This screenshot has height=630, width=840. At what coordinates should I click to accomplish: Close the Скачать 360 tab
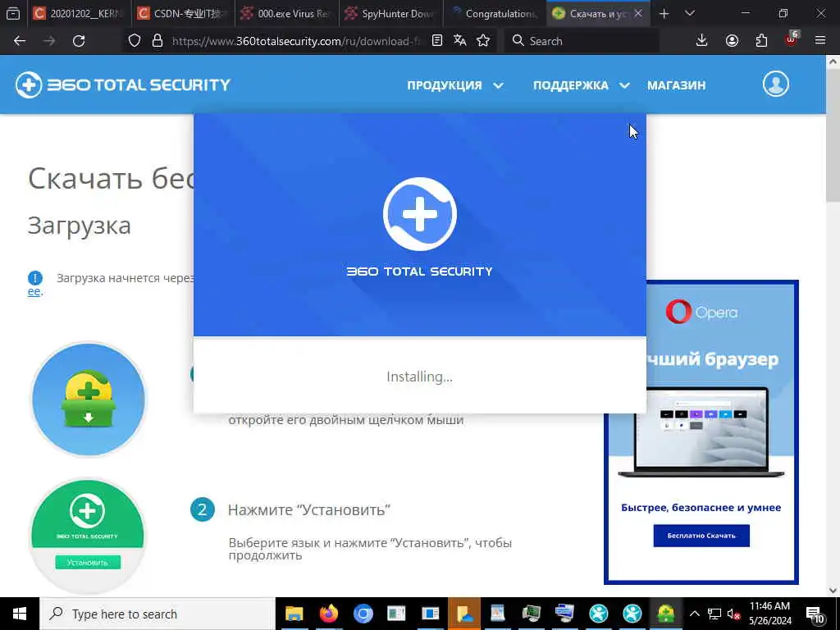click(638, 13)
